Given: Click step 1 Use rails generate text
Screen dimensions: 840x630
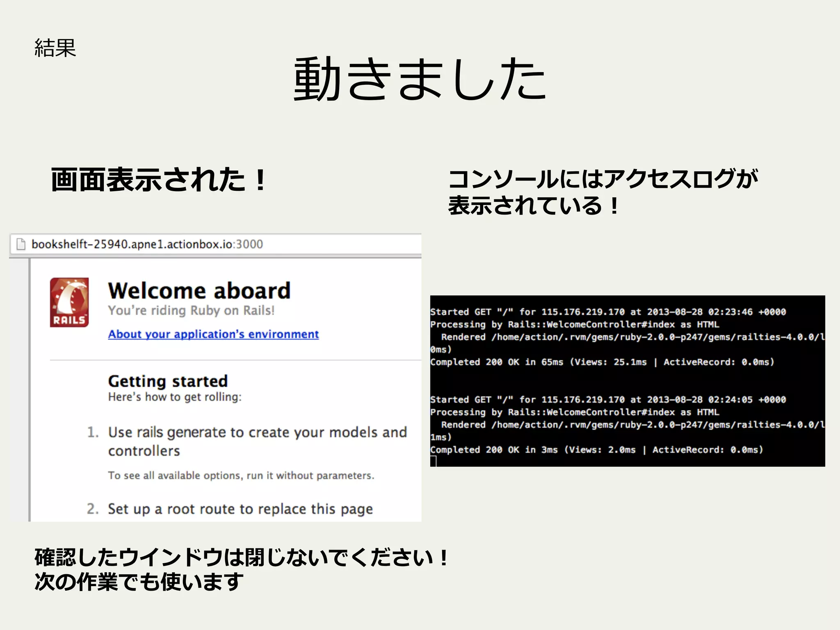Looking at the screenshot, I should click(x=258, y=441).
